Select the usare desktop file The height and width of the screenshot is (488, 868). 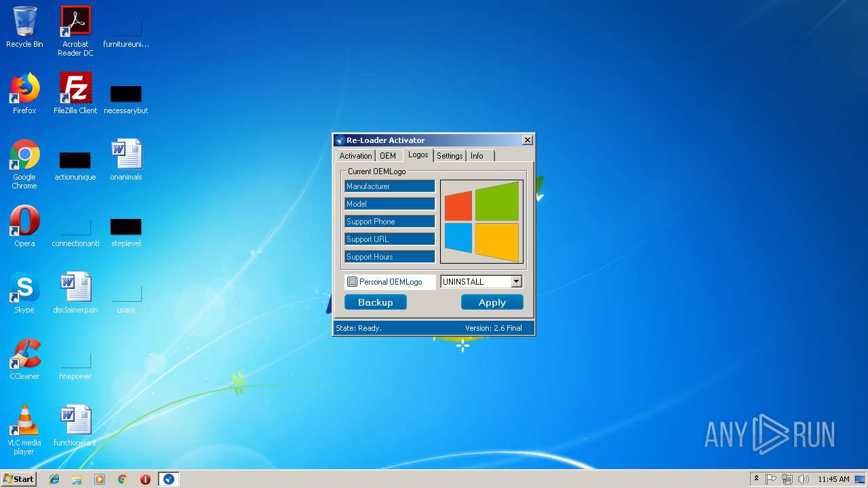coord(126,298)
